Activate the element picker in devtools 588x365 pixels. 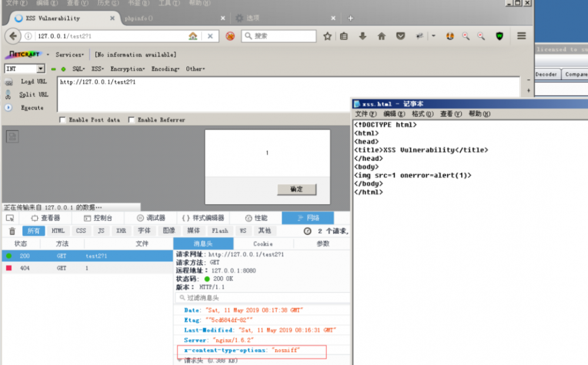(10, 218)
